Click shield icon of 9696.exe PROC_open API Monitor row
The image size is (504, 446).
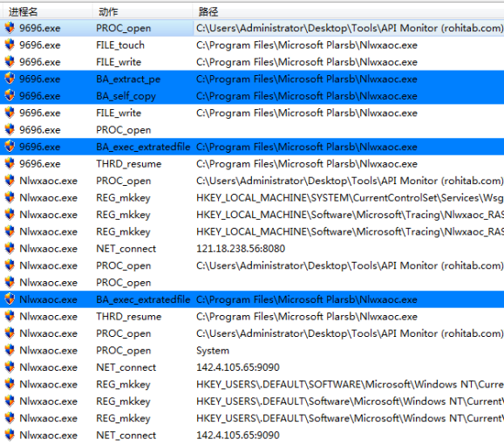(10, 28)
